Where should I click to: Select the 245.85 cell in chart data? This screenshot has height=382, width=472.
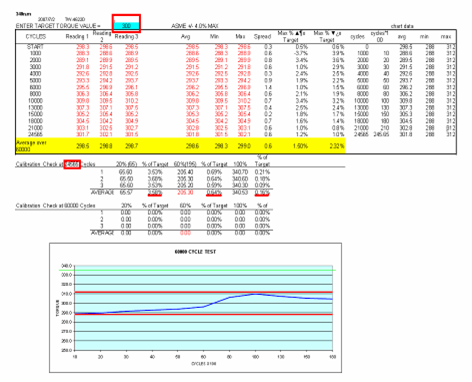coord(381,134)
